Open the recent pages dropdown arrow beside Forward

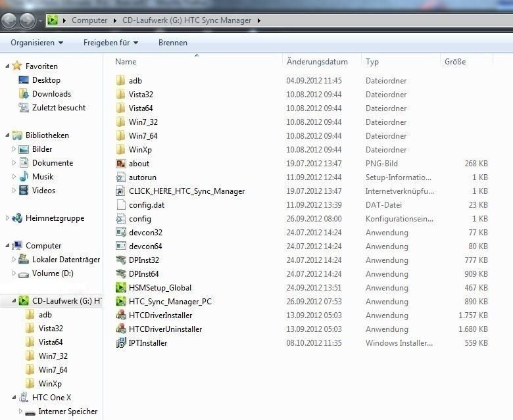pyautogui.click(x=40, y=20)
